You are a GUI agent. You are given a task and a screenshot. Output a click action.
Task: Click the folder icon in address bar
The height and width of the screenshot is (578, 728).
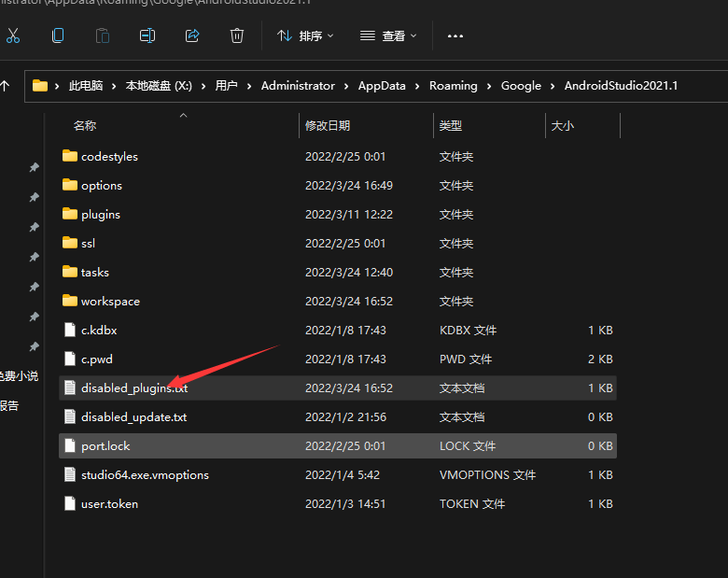pyautogui.click(x=40, y=86)
